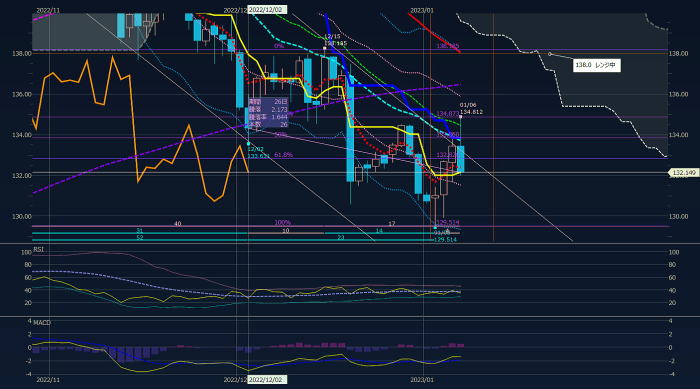
Task: Click the bar count label 17
Action: click(x=392, y=223)
